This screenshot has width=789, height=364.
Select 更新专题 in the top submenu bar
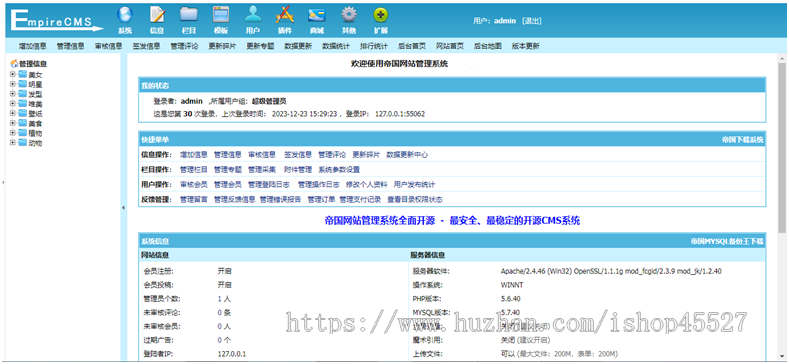tap(260, 46)
